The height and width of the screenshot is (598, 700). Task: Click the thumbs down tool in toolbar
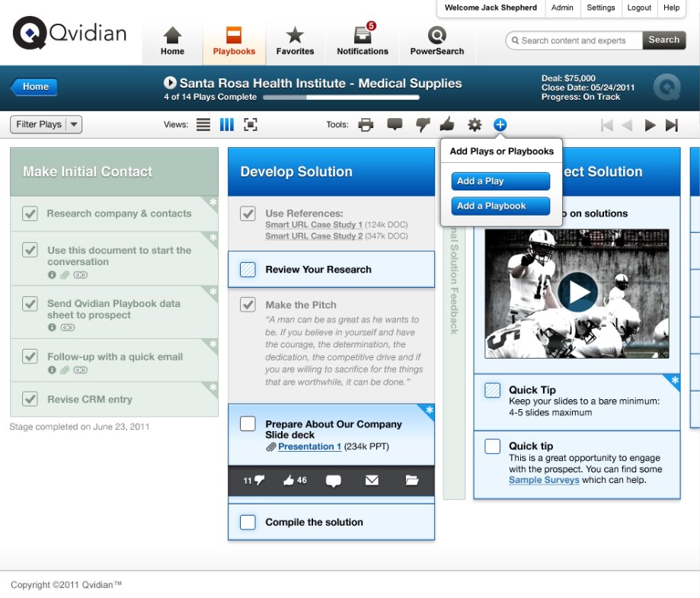[x=422, y=125]
